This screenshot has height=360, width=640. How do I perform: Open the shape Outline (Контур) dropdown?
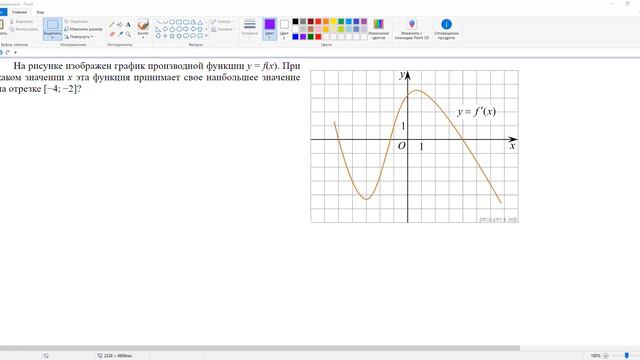tap(222, 22)
